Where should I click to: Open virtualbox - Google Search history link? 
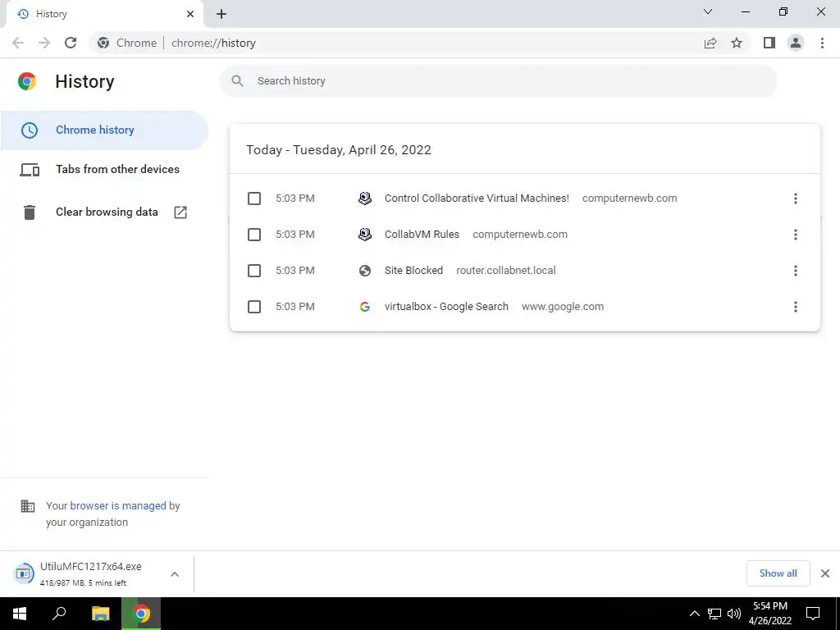[x=446, y=307]
